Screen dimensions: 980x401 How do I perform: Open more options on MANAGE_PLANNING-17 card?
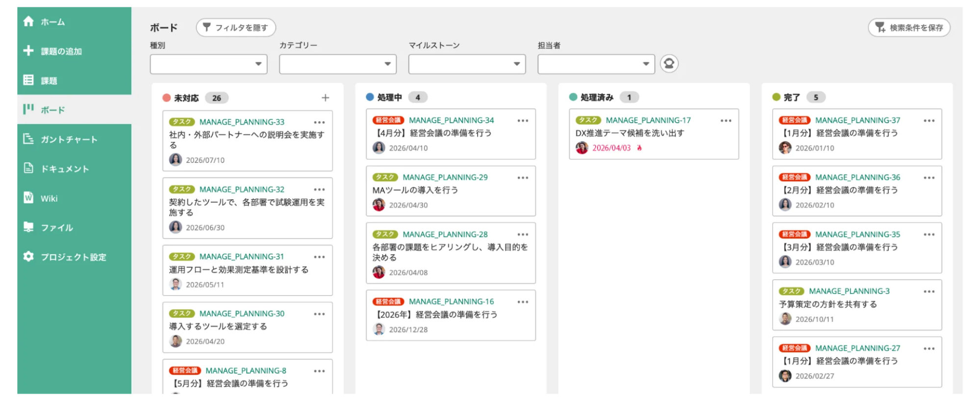point(726,120)
